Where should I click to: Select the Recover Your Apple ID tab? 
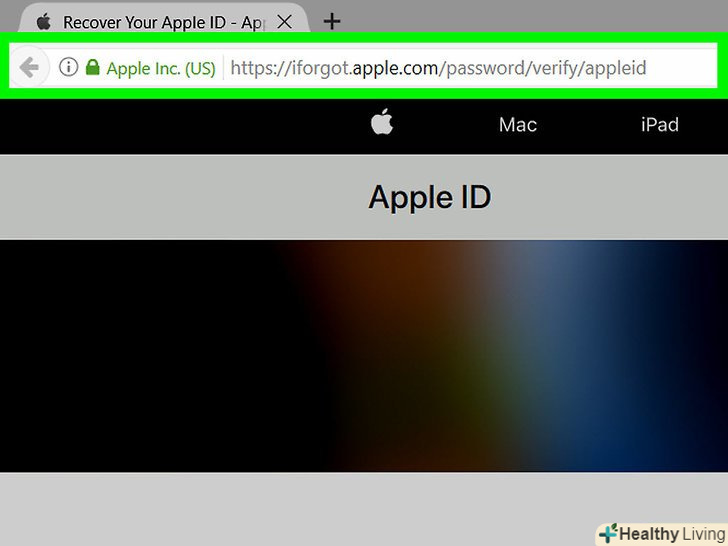(x=163, y=19)
